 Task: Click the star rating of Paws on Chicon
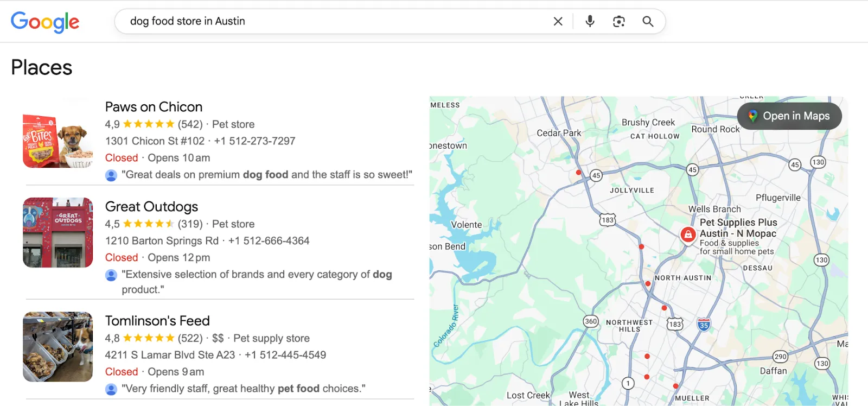pyautogui.click(x=149, y=124)
